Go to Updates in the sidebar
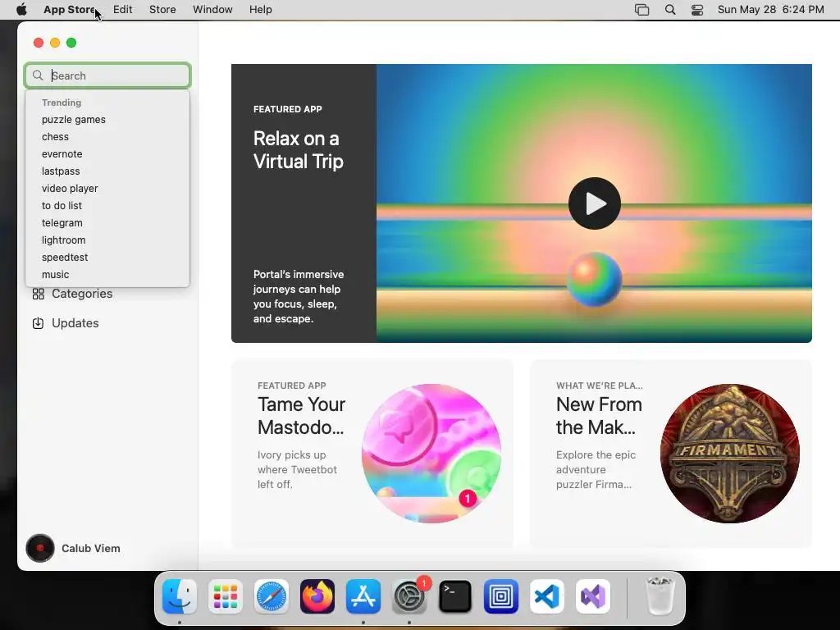 (x=75, y=323)
